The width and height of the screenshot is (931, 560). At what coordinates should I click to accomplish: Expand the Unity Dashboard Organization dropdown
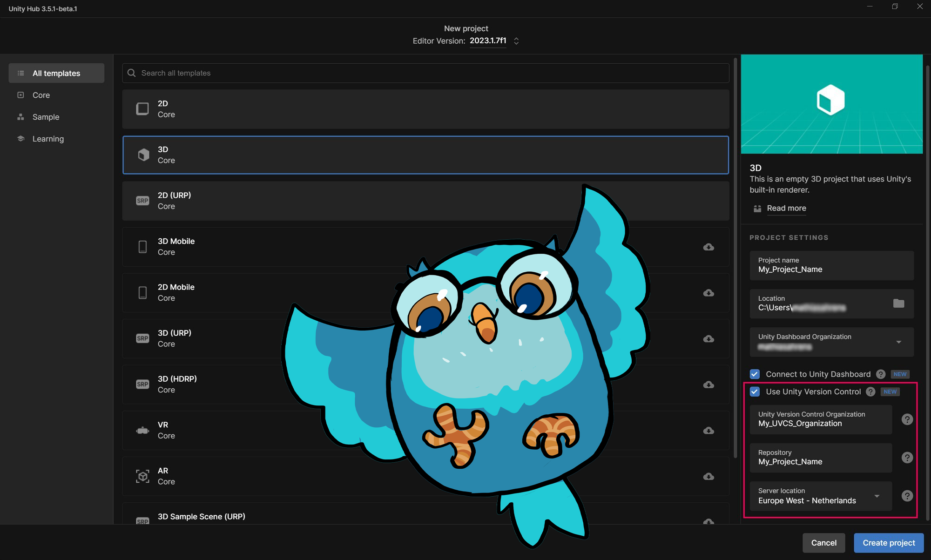899,342
